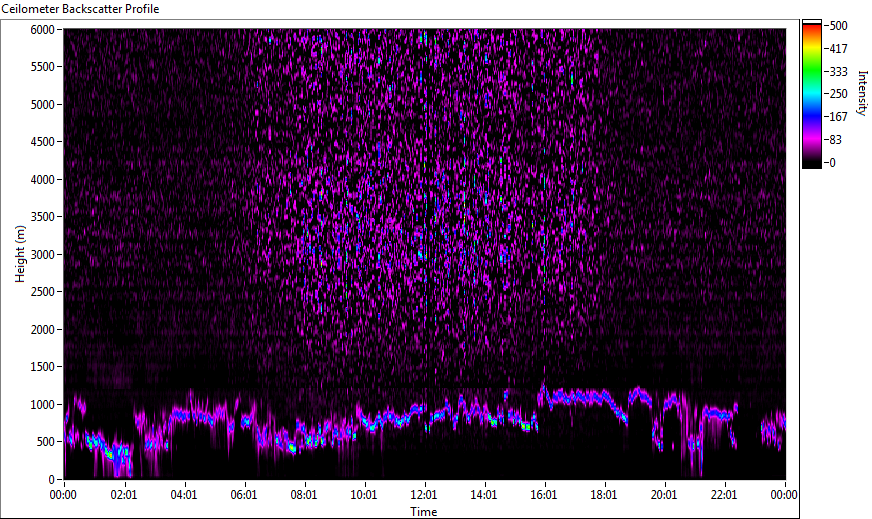This screenshot has height=519, width=872.
Task: Click the 06:01 time axis label
Action: 244,495
